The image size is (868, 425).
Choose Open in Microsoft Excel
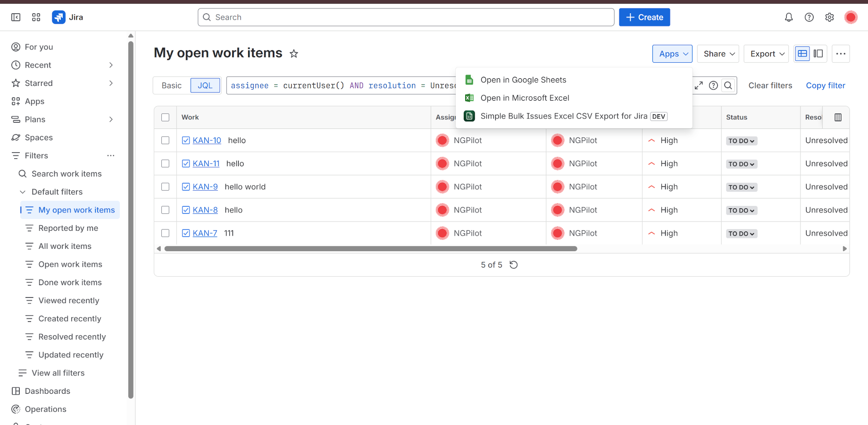tap(525, 98)
